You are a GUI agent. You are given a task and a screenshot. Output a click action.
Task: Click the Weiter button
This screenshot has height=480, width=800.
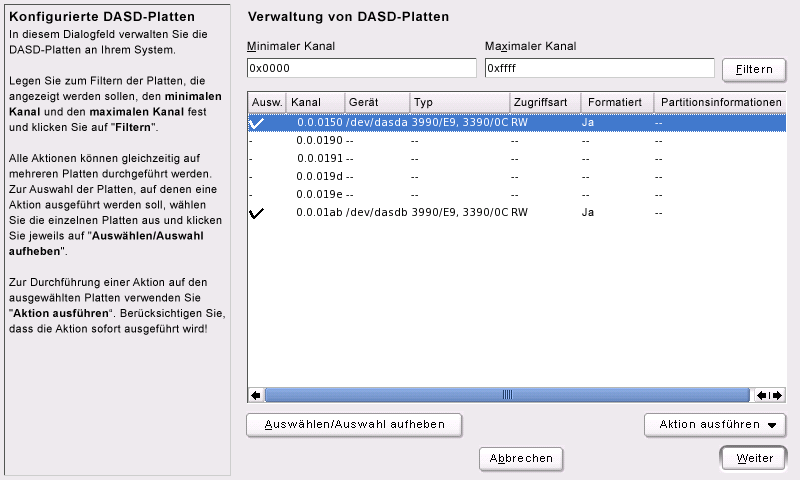coord(754,458)
